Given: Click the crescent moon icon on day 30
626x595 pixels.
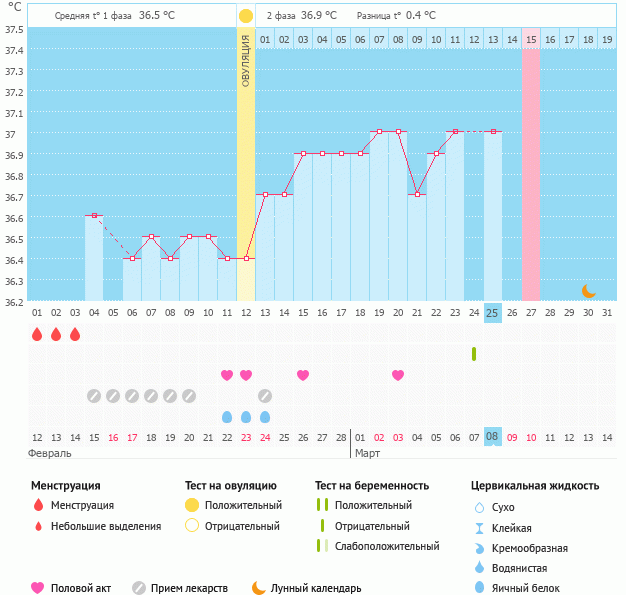Looking at the screenshot, I should [589, 290].
